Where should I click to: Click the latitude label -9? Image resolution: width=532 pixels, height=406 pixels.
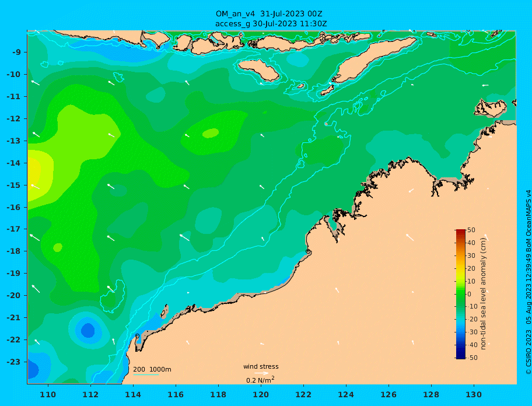[17, 52]
